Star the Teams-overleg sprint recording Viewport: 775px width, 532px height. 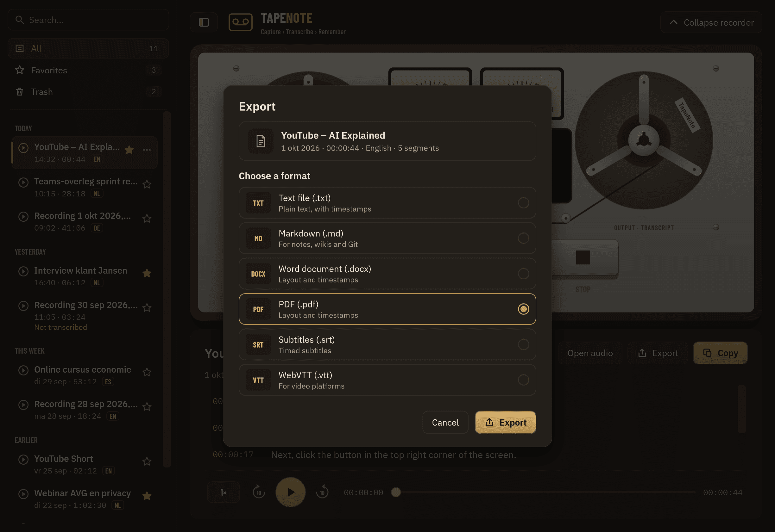[x=147, y=184]
